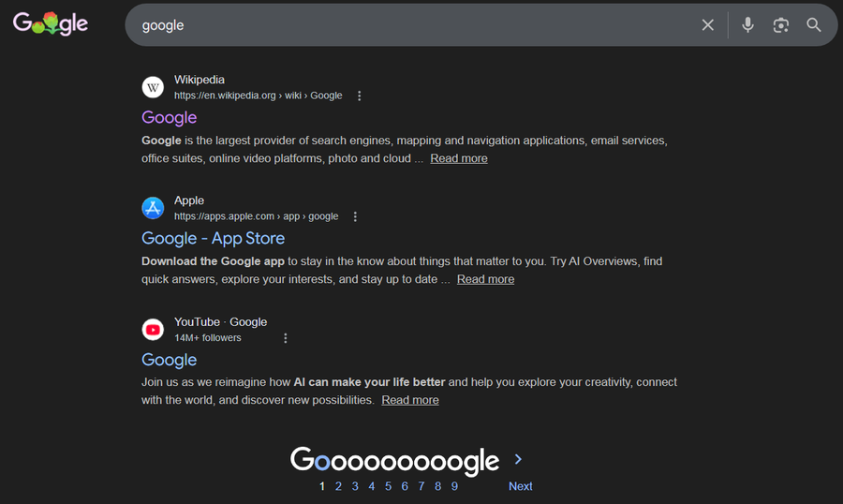
Task: Go to results page 9
Action: tap(454, 486)
